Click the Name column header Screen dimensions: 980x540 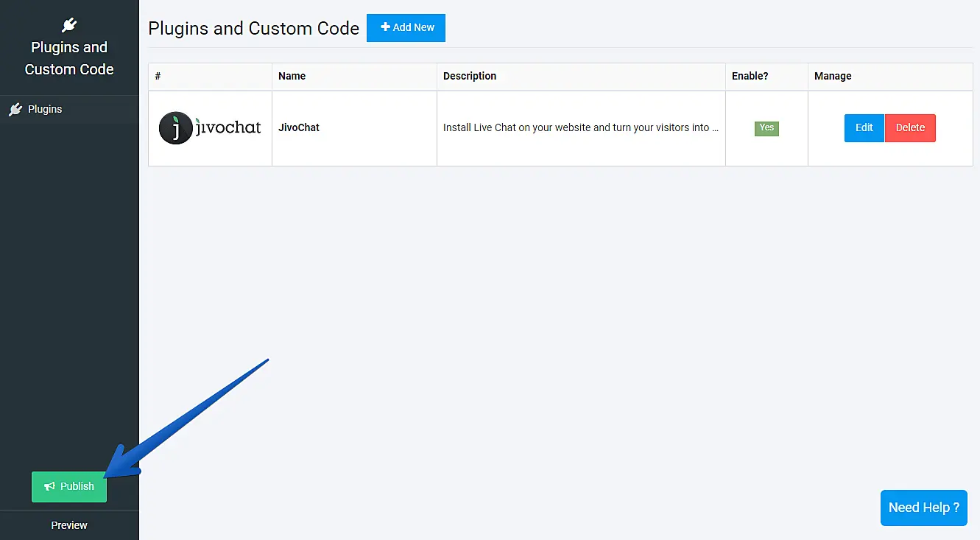[292, 76]
